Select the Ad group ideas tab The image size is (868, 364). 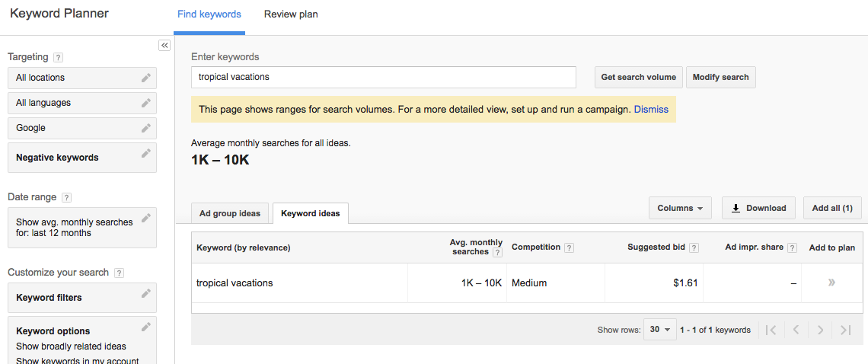point(230,213)
